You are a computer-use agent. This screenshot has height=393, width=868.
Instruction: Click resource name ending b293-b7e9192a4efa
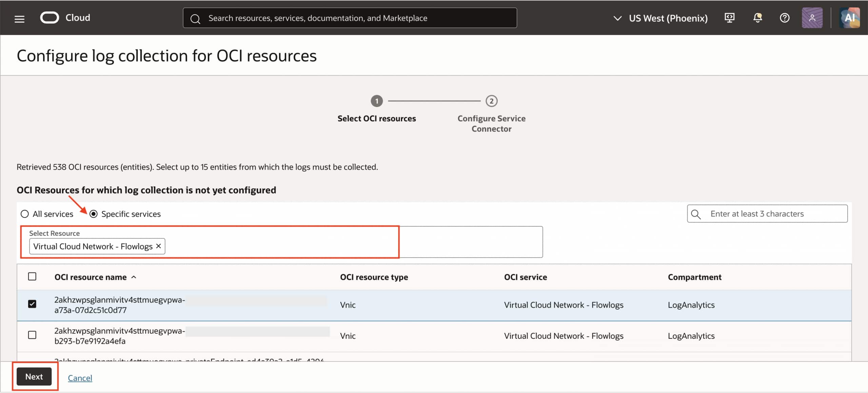[120, 336]
